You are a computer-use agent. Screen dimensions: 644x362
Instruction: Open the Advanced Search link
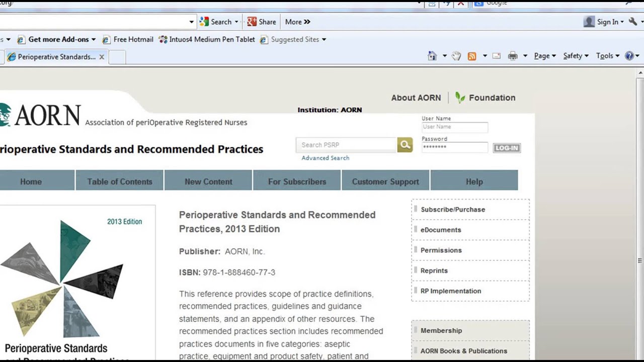(326, 158)
